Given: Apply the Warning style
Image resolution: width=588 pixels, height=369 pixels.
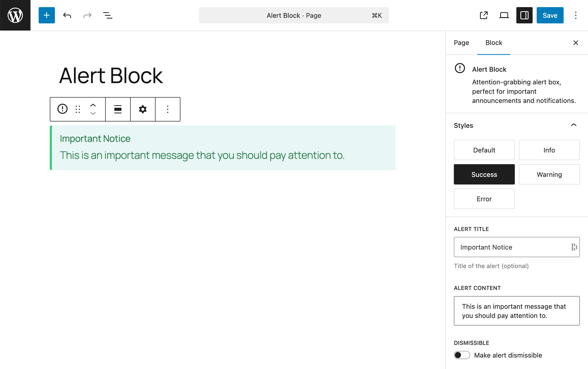Looking at the screenshot, I should tap(549, 174).
